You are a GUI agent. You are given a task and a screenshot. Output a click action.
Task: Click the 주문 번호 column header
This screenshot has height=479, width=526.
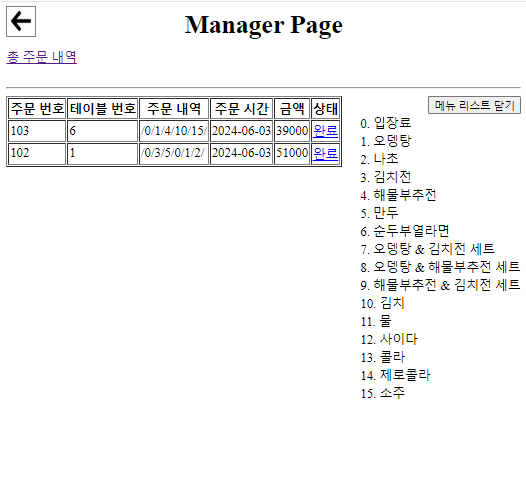tap(37, 109)
